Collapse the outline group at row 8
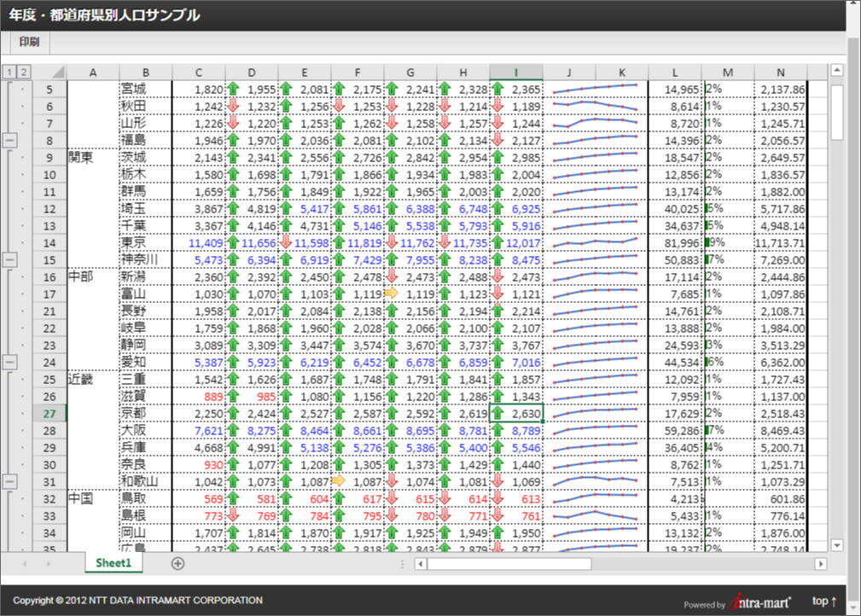 (10, 141)
